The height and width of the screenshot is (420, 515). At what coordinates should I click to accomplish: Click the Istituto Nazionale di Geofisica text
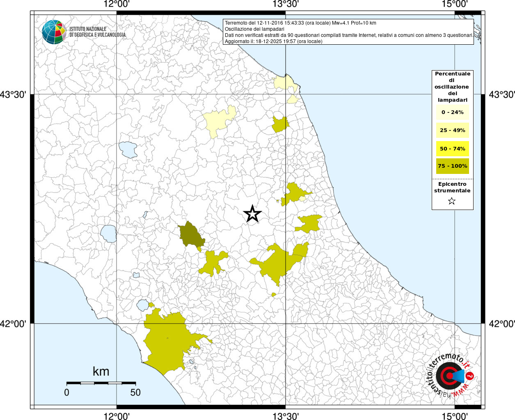coord(97,32)
